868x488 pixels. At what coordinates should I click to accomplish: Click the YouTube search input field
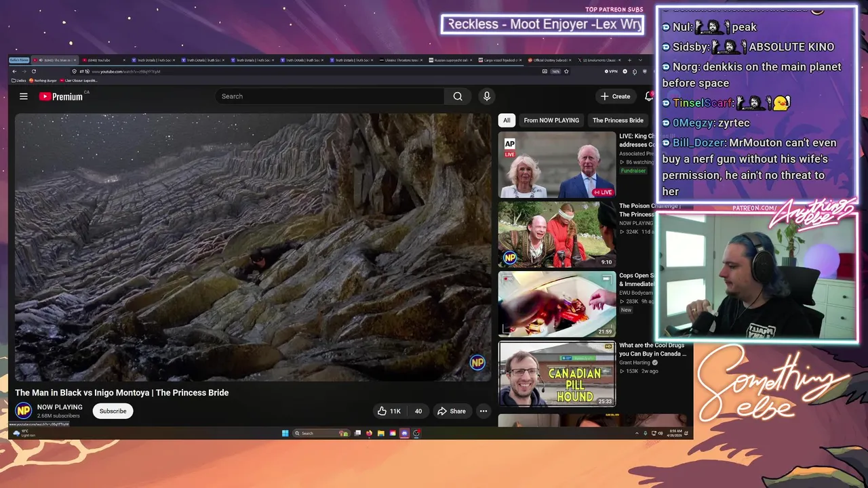[x=330, y=96]
